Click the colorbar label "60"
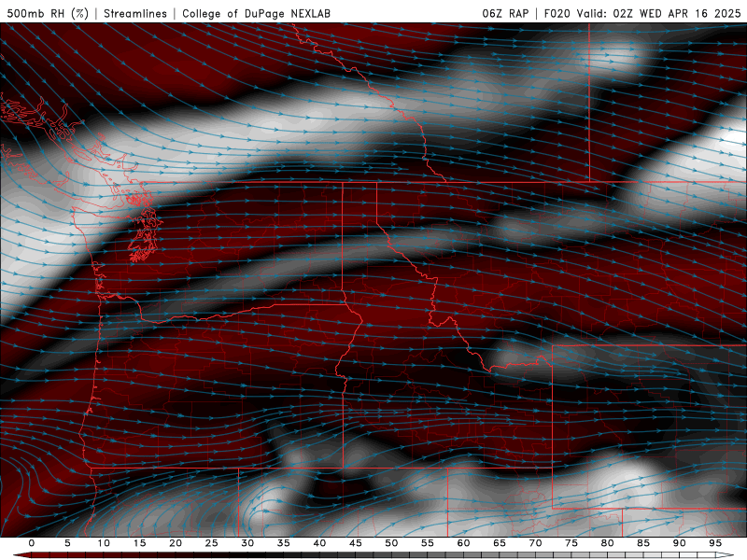This screenshot has height=560, width=747. click(x=463, y=543)
